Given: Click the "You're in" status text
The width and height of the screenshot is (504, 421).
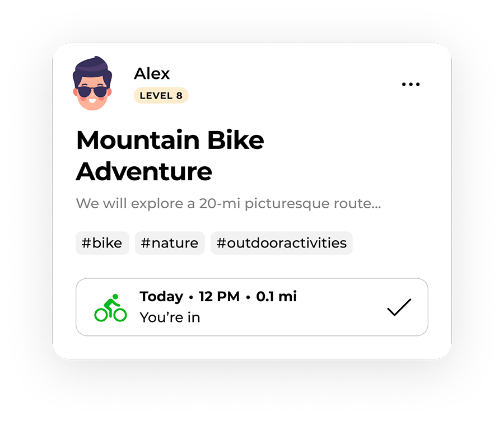Looking at the screenshot, I should 170,317.
